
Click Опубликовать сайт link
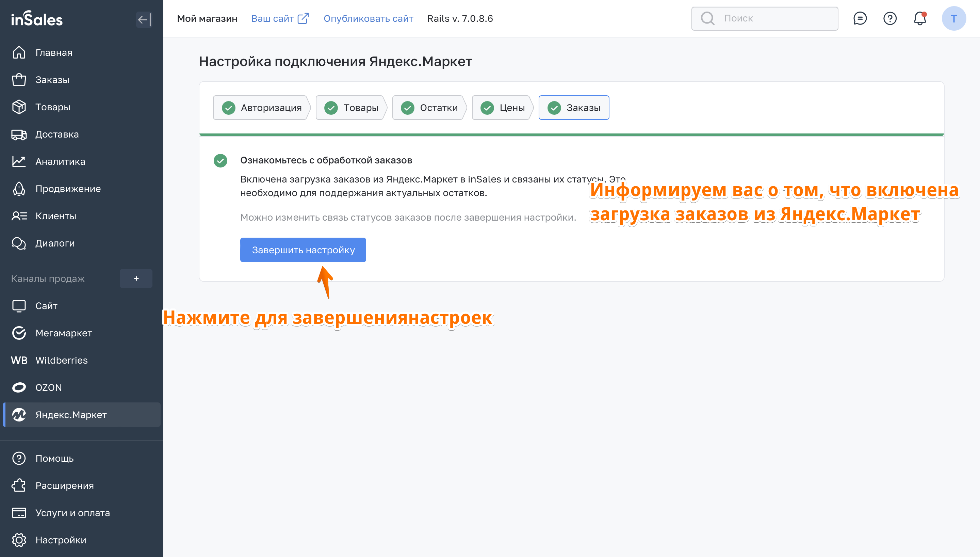[x=368, y=18]
